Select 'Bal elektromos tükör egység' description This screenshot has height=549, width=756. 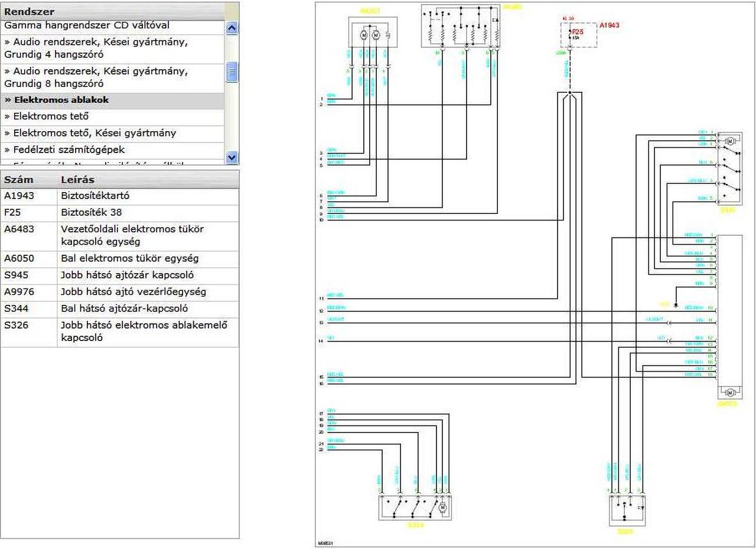[x=148, y=258]
